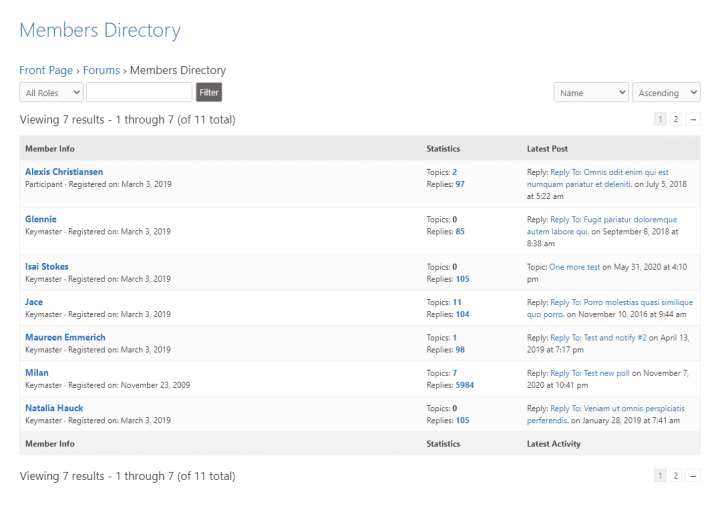This screenshot has height=506, width=720.
Task: Go to page 2 in top pagination
Action: pos(675,119)
